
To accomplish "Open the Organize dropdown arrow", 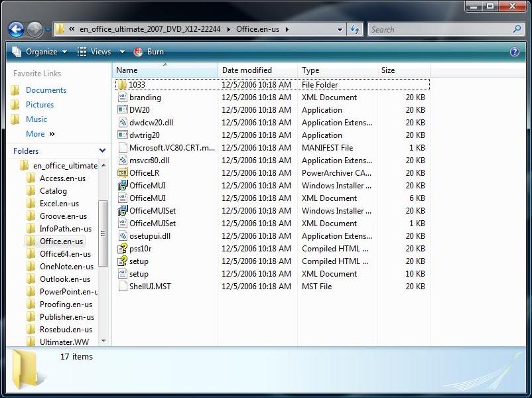I will [x=64, y=52].
